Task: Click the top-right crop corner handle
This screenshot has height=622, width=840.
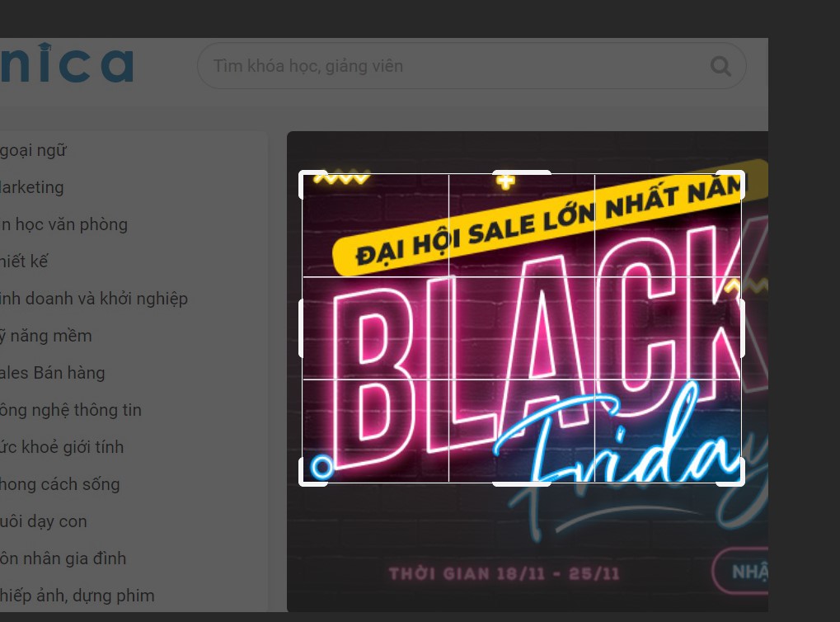Action: [741, 175]
